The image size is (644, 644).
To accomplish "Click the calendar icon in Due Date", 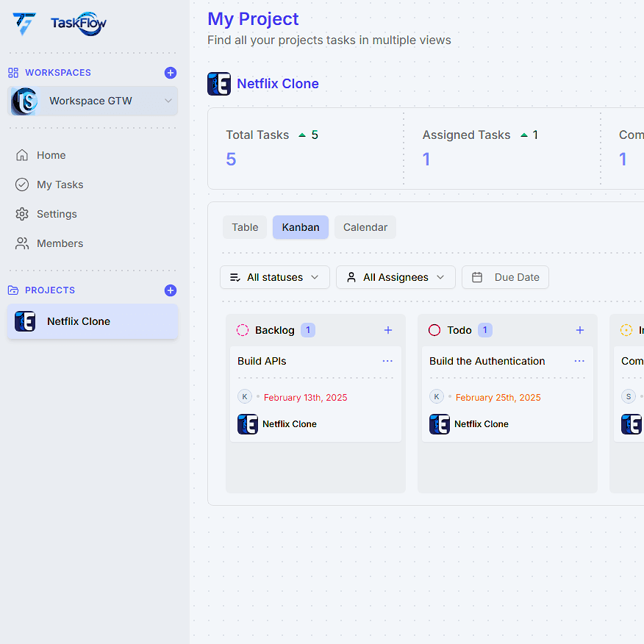I will click(x=477, y=277).
